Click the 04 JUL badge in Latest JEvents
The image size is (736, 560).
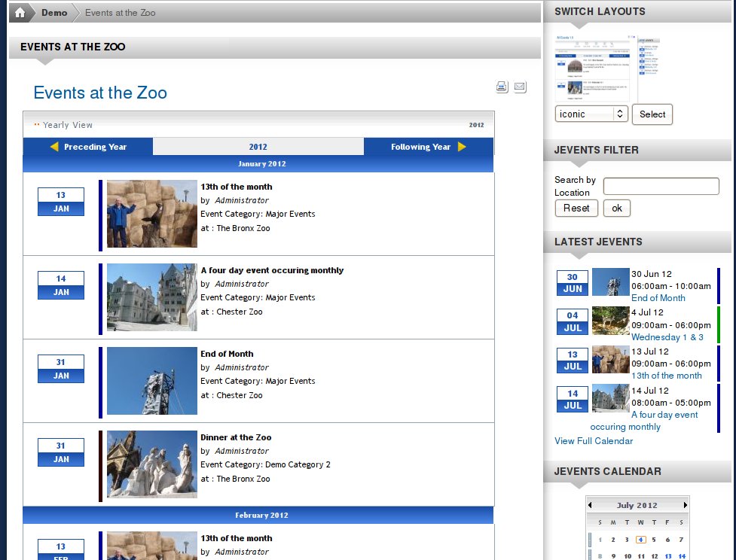pos(573,321)
